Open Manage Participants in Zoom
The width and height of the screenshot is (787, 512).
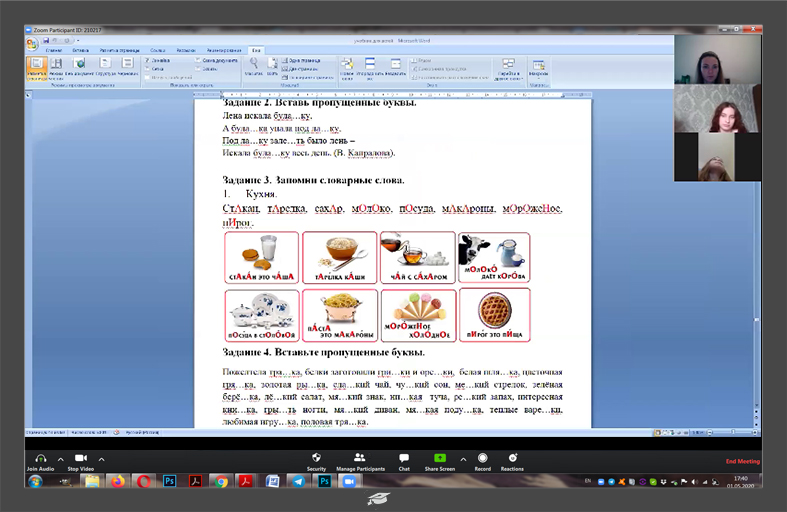click(360, 461)
